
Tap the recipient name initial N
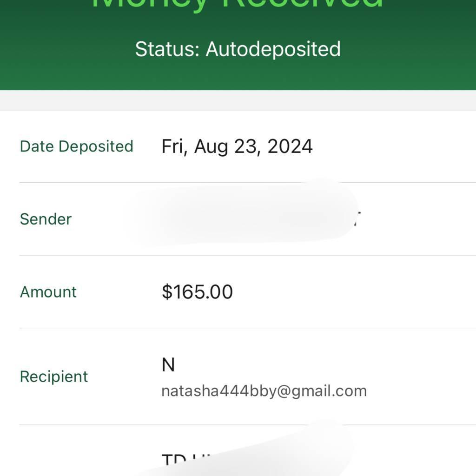click(168, 364)
